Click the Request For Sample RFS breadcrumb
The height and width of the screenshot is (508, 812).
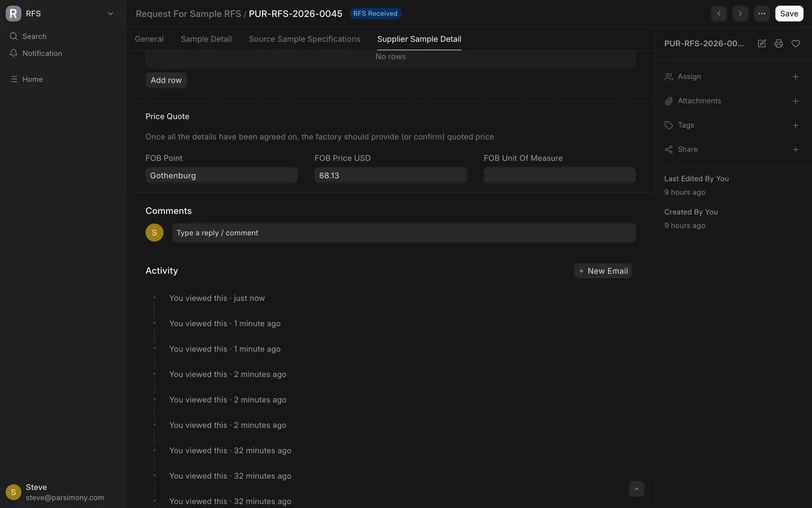click(188, 13)
